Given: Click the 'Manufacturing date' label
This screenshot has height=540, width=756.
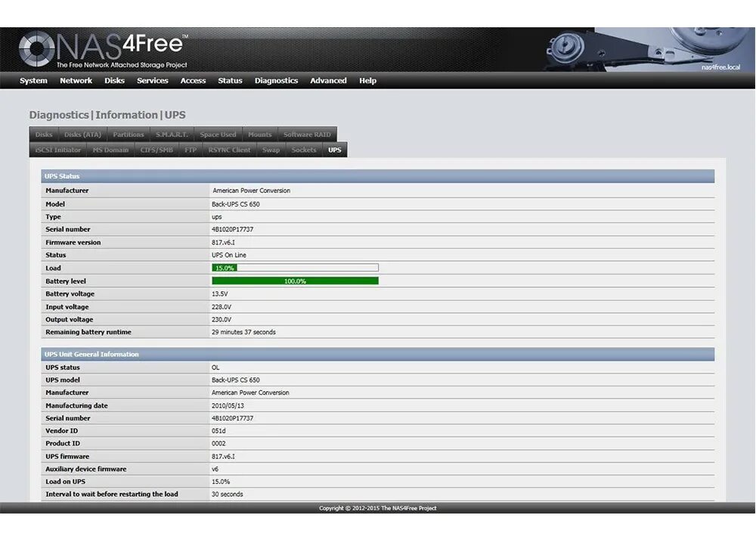Looking at the screenshot, I should 76,405.
